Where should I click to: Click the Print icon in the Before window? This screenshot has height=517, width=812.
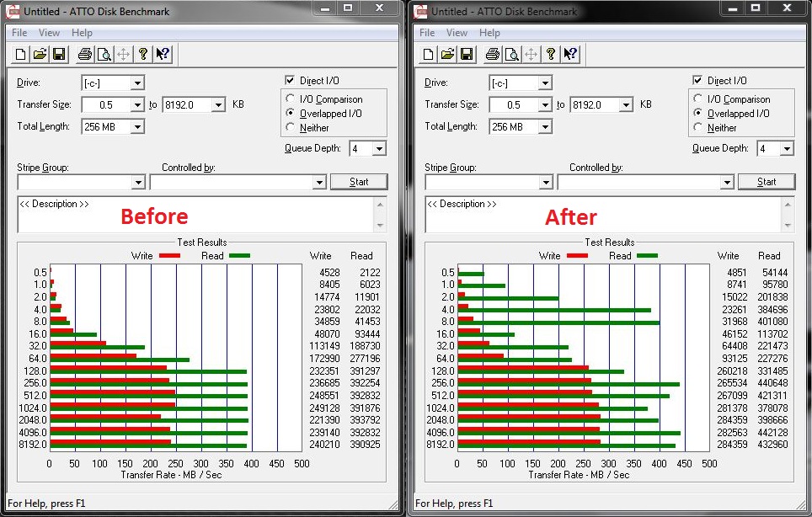pyautogui.click(x=85, y=54)
